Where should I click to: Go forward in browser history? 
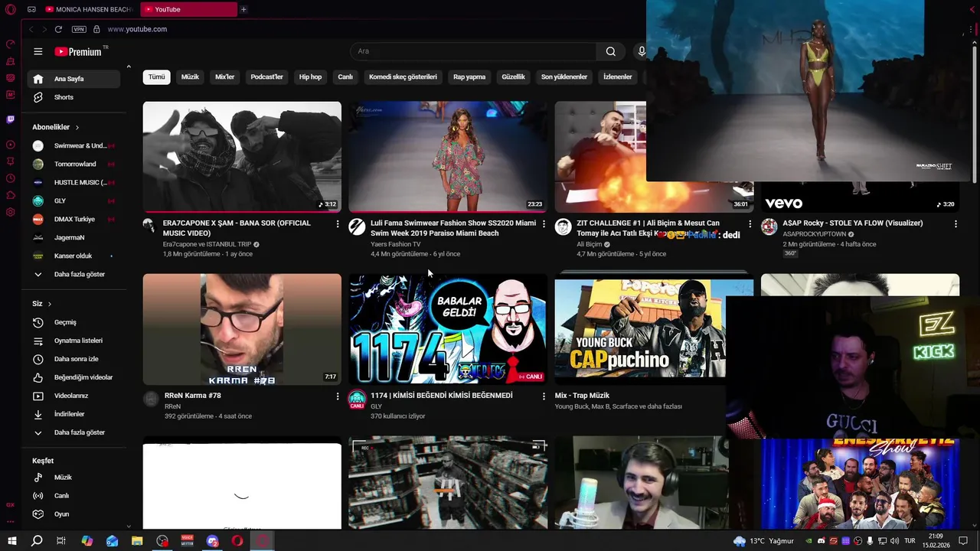[44, 29]
